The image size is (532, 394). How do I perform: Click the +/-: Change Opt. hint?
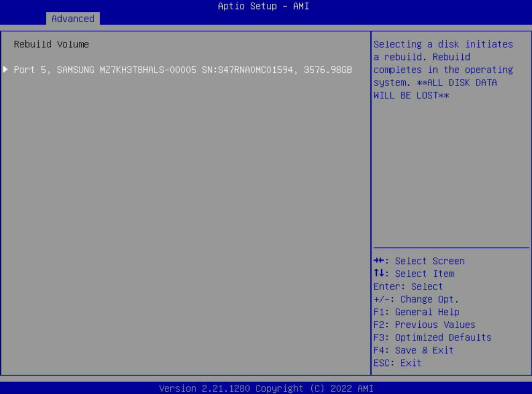pos(416,300)
